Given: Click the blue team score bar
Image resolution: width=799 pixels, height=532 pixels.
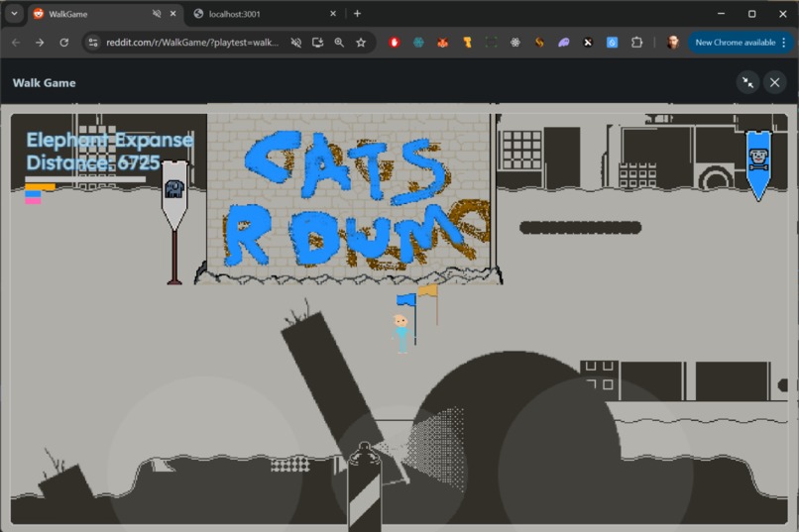Looking at the screenshot, I should click(33, 194).
